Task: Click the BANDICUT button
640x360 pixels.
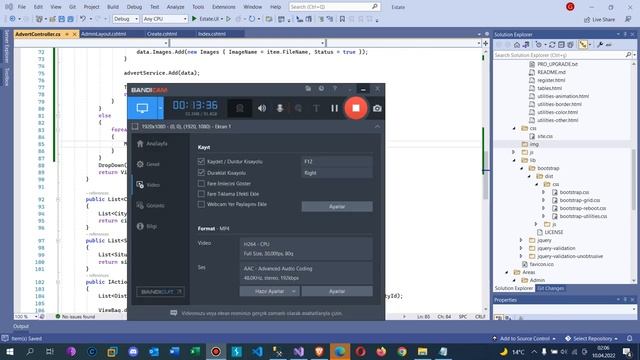Action: (160, 292)
